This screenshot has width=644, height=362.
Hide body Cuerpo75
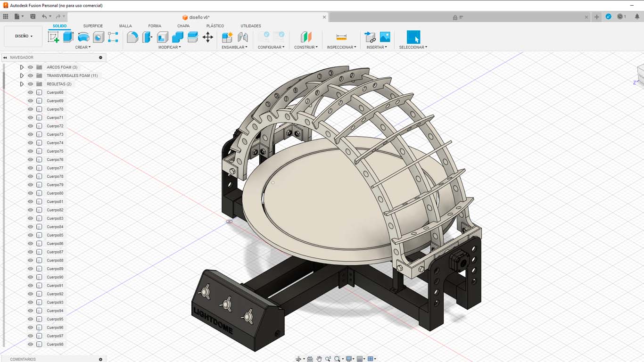(x=31, y=151)
